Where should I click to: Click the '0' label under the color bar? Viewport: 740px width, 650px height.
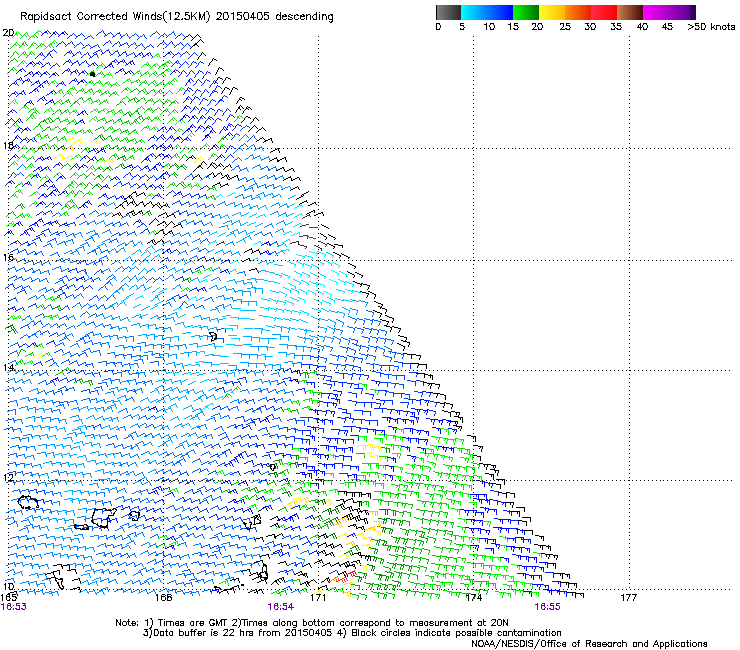point(438,27)
